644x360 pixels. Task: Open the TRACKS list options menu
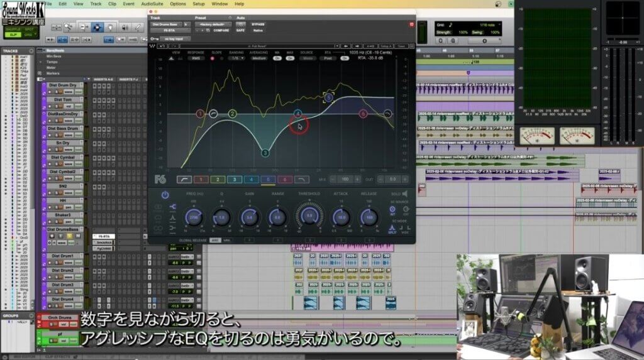[x=31, y=50]
